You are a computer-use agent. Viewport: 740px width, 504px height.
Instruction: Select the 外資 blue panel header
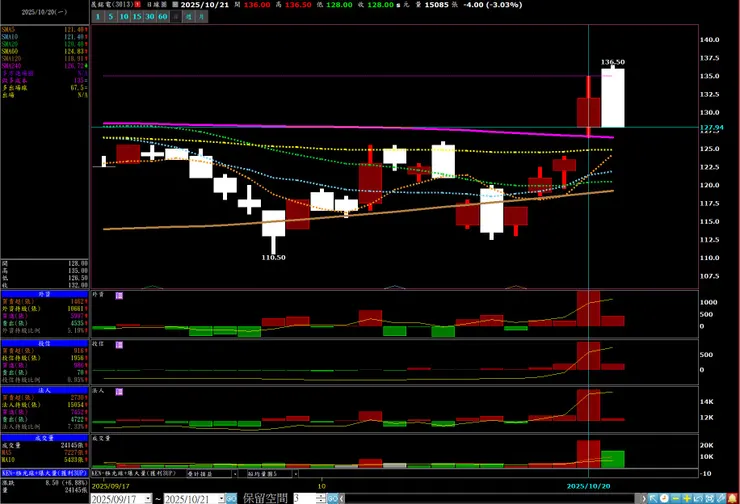click(44, 294)
